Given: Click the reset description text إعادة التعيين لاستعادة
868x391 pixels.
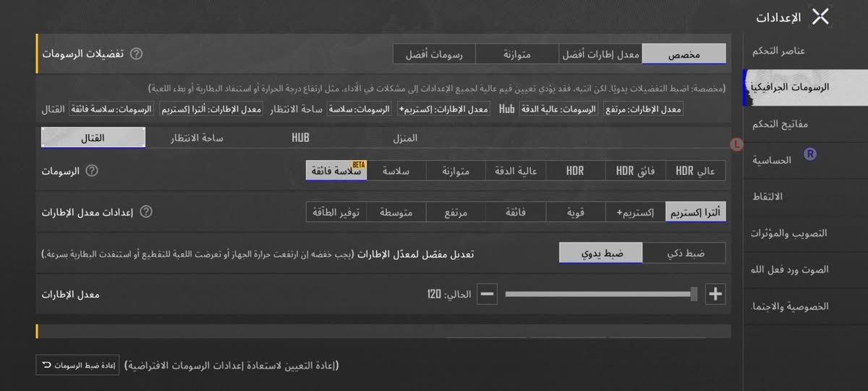Looking at the screenshot, I should pos(231,365).
